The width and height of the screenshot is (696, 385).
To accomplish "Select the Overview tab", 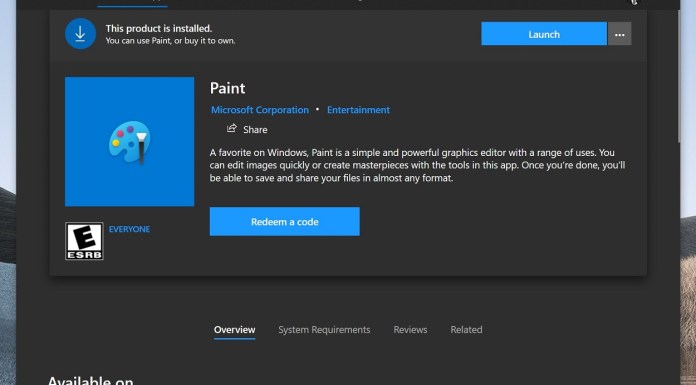I will point(234,330).
